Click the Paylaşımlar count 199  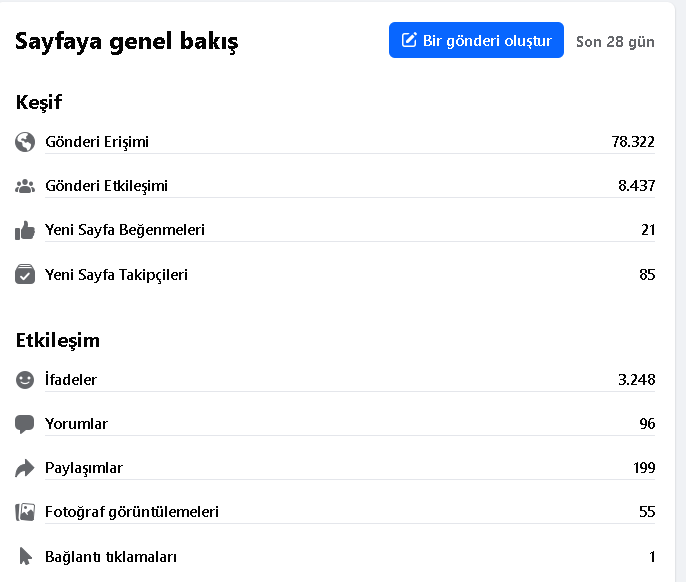644,468
